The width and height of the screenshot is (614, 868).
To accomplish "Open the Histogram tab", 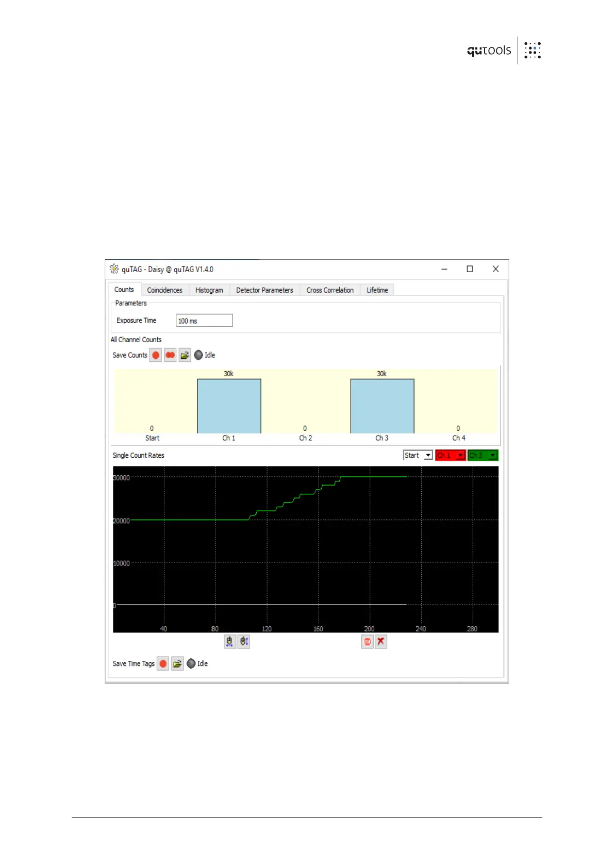I will [x=209, y=290].
